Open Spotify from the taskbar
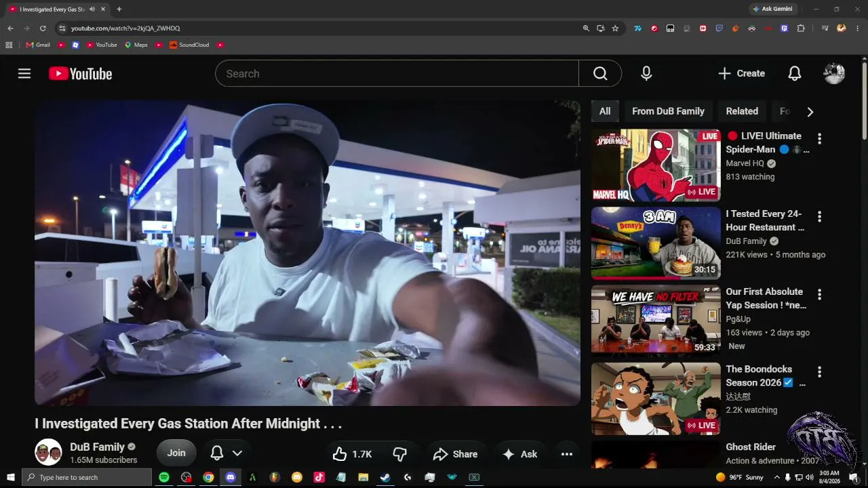 click(x=164, y=477)
